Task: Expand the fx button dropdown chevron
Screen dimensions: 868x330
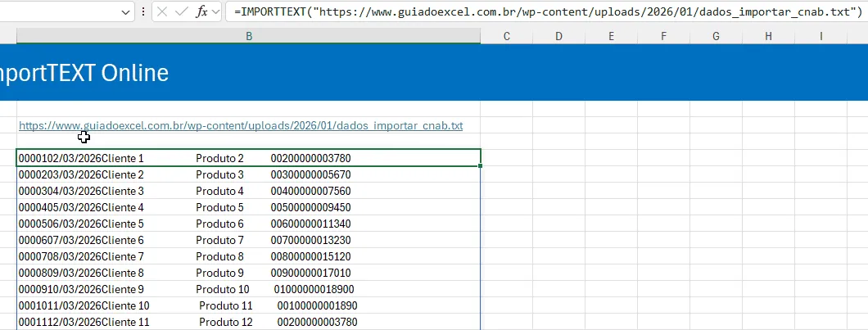Action: [x=215, y=12]
